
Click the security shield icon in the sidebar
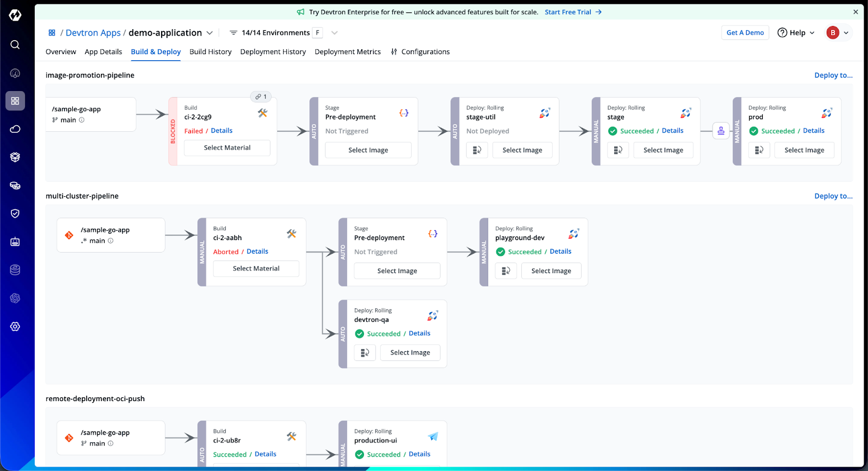(15, 214)
